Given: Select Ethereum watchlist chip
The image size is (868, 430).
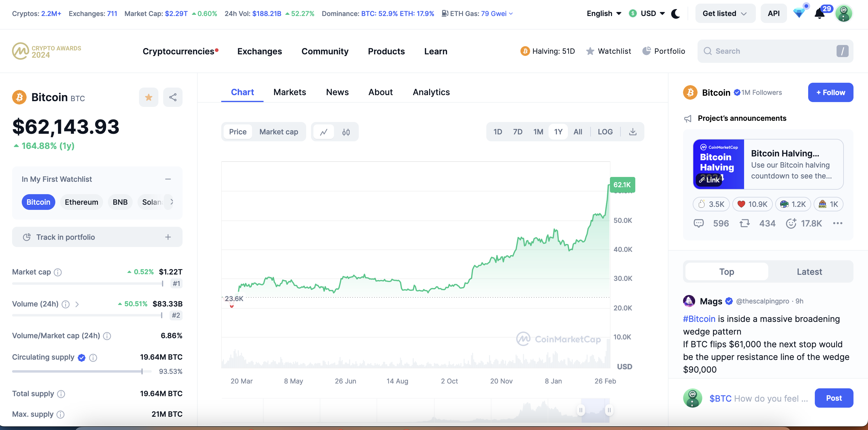Looking at the screenshot, I should [x=82, y=202].
